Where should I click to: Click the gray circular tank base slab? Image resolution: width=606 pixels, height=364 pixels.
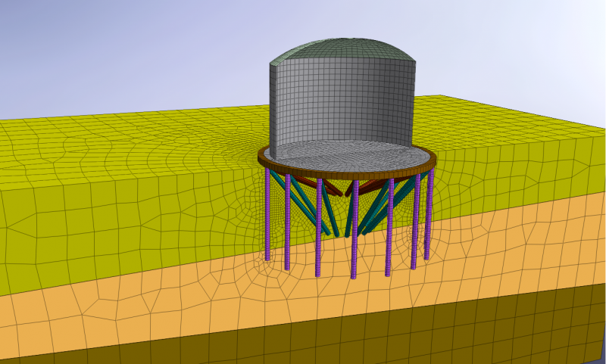coord(345,152)
